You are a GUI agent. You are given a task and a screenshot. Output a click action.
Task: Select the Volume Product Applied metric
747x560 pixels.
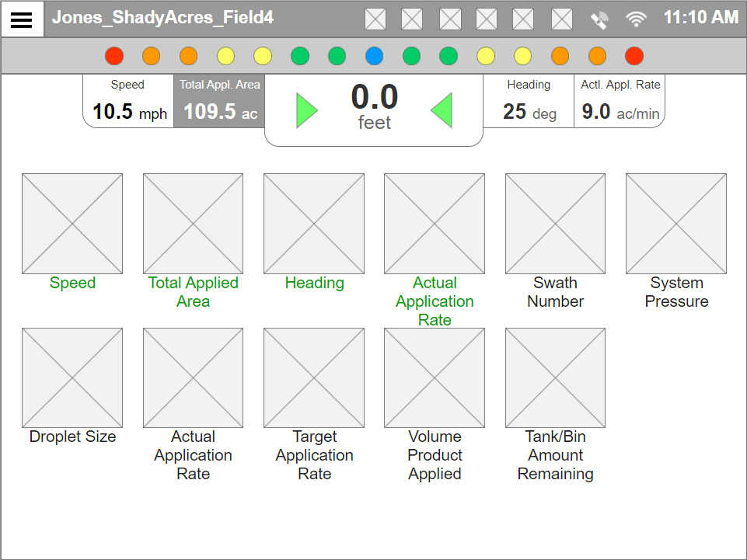(x=434, y=377)
